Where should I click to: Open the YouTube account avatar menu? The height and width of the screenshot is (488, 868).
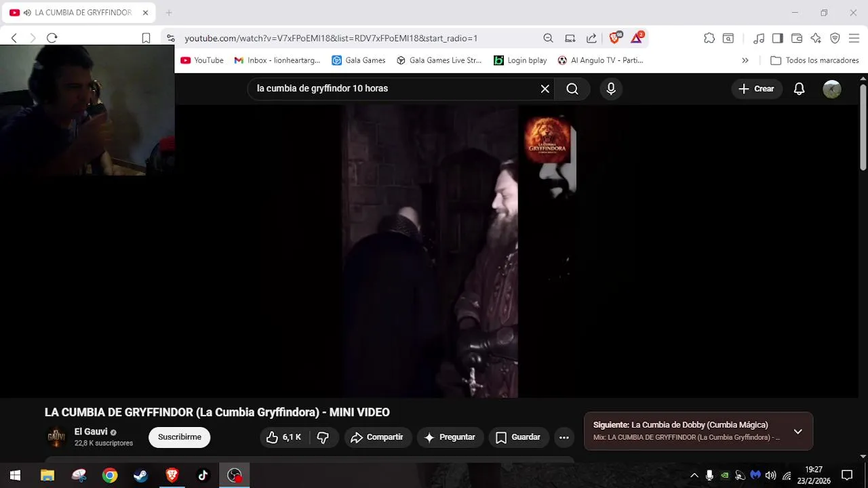[832, 89]
